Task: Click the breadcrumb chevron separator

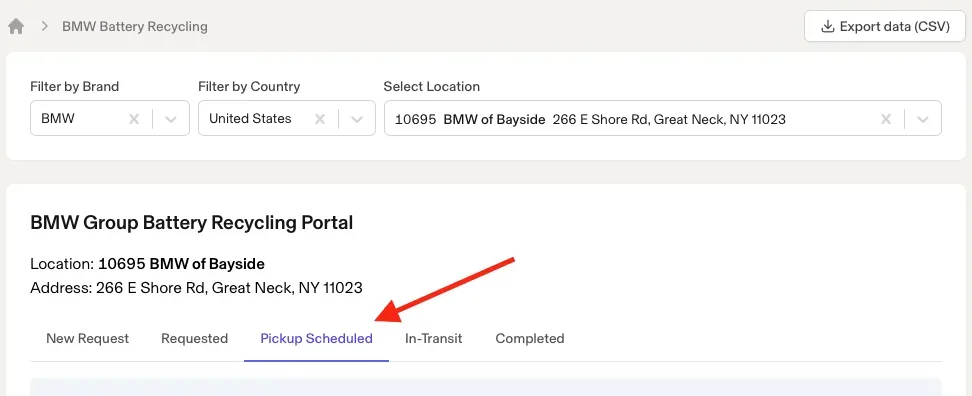Action: pyautogui.click(x=45, y=27)
